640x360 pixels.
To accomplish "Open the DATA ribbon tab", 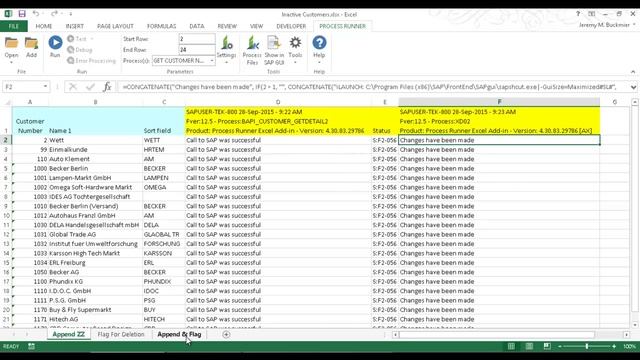I will point(197,26).
